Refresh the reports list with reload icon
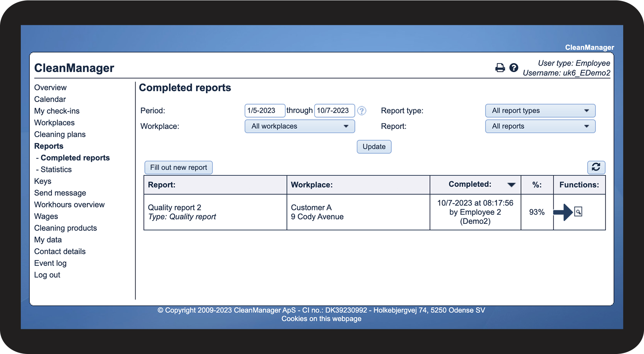This screenshot has height=354, width=644. (x=596, y=167)
